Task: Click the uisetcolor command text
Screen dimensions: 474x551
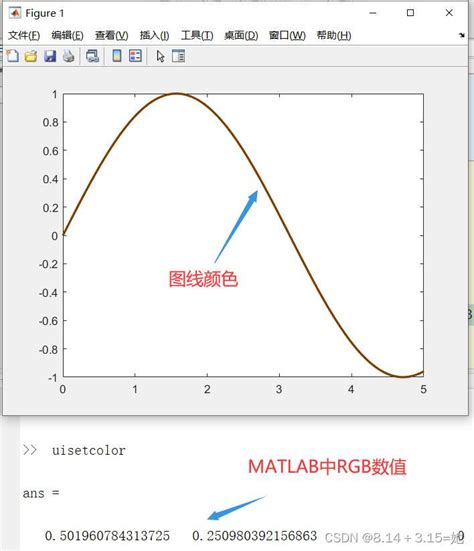Action: 89,450
